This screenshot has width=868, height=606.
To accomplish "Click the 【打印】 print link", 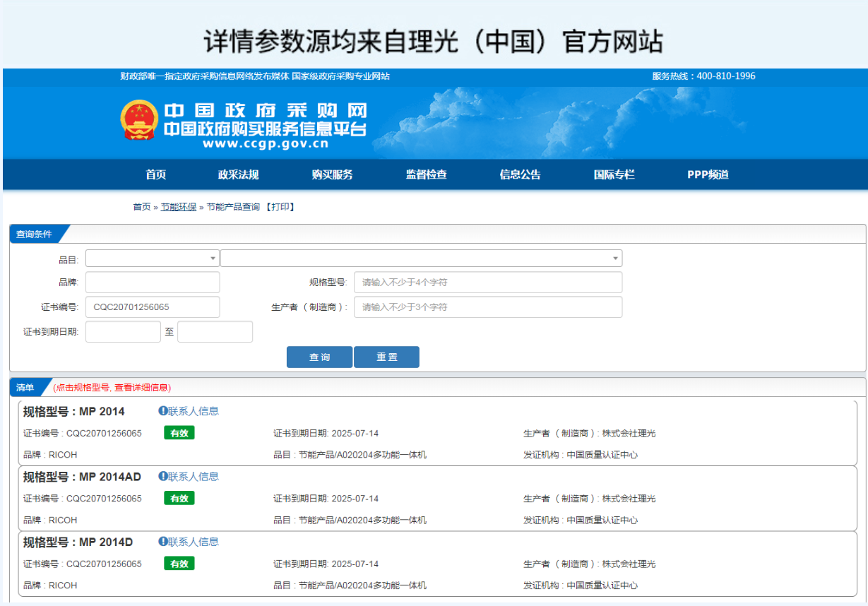I will (280, 207).
